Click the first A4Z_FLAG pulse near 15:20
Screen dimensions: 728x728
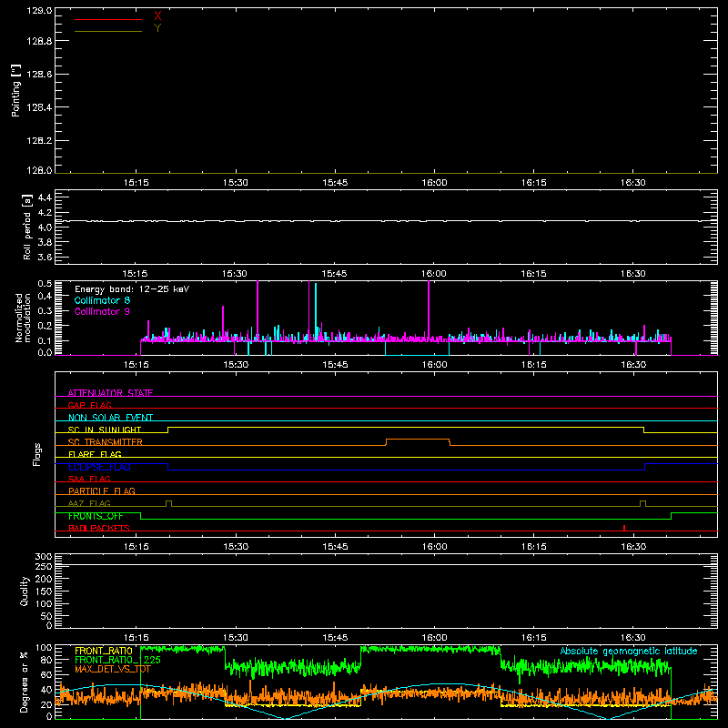(168, 503)
